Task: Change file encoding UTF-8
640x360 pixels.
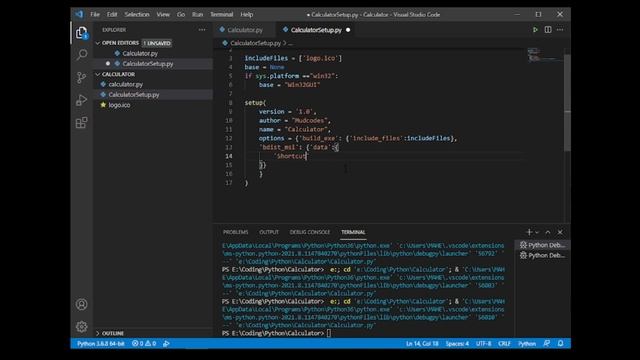Action: tap(484, 344)
